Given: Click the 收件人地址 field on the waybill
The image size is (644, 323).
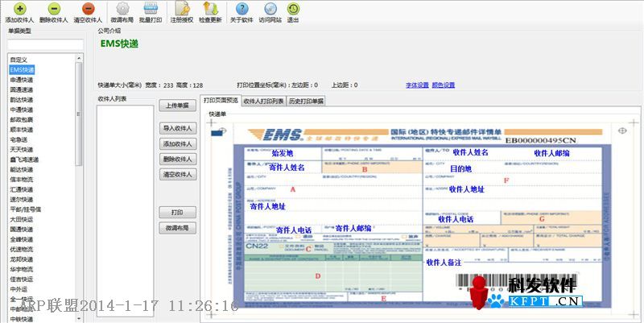Looking at the screenshot, I should point(467,189).
